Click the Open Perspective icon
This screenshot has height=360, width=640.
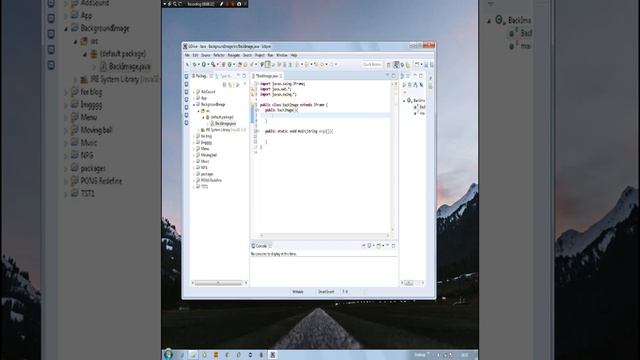(388, 65)
